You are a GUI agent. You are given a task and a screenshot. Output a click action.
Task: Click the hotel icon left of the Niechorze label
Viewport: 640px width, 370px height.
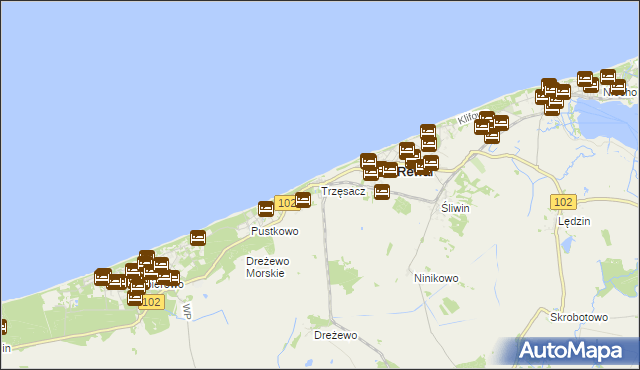(591, 85)
